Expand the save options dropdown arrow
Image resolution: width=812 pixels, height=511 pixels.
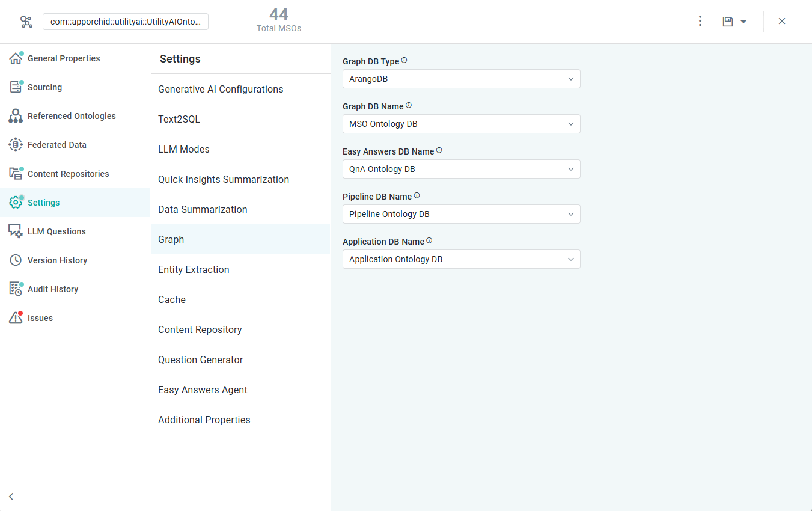743,22
